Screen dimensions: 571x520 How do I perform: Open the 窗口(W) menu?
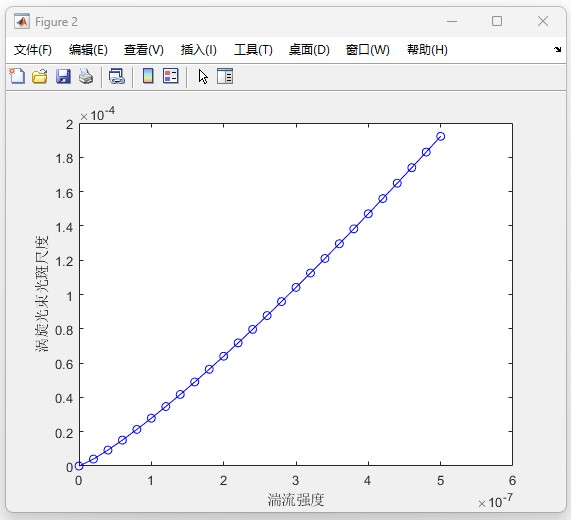[x=368, y=50]
